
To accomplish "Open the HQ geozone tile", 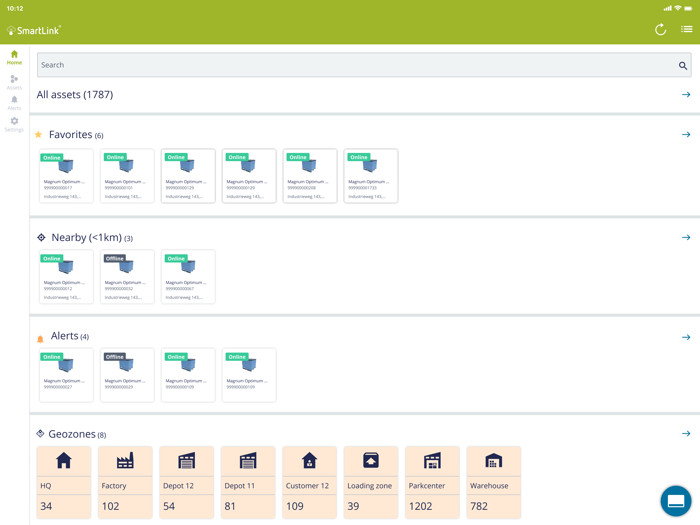I will (64, 482).
